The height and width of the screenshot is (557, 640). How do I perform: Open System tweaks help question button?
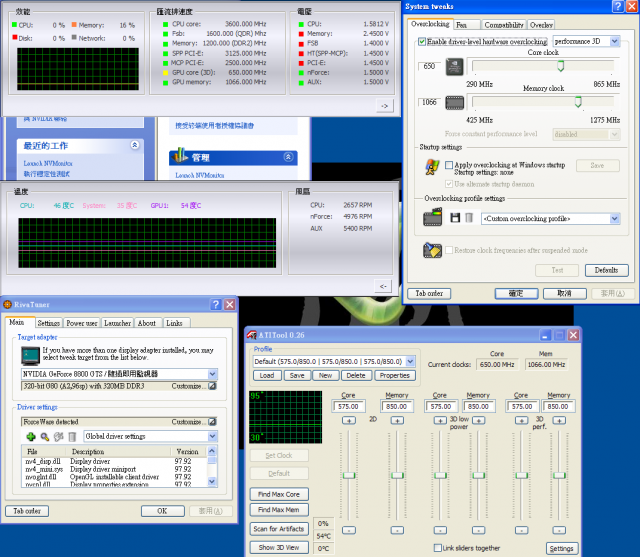pyautogui.click(x=618, y=6)
